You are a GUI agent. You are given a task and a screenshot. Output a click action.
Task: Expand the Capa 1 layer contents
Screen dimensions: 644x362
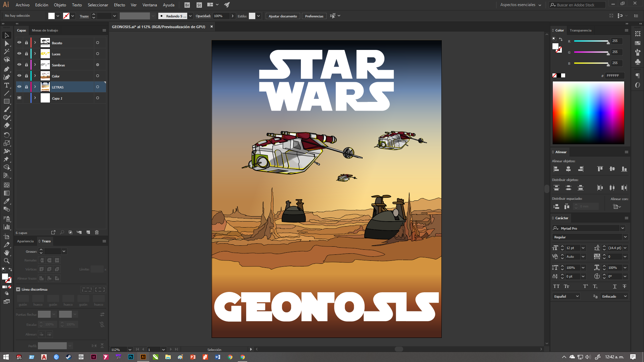[x=35, y=98]
